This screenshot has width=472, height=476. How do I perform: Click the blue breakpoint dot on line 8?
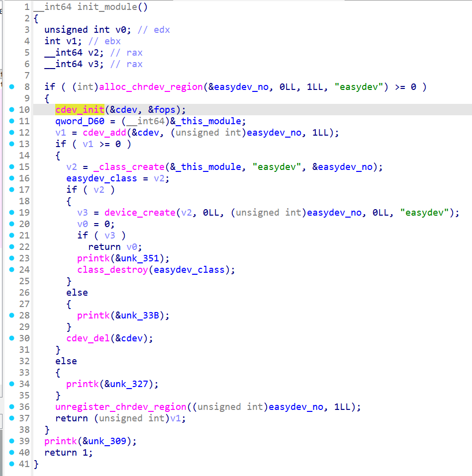(x=12, y=87)
